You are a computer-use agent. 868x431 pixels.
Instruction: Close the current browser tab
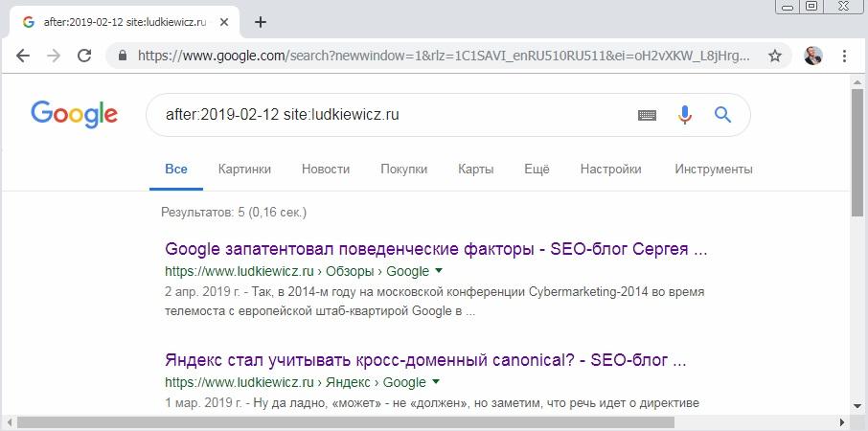pyautogui.click(x=224, y=22)
